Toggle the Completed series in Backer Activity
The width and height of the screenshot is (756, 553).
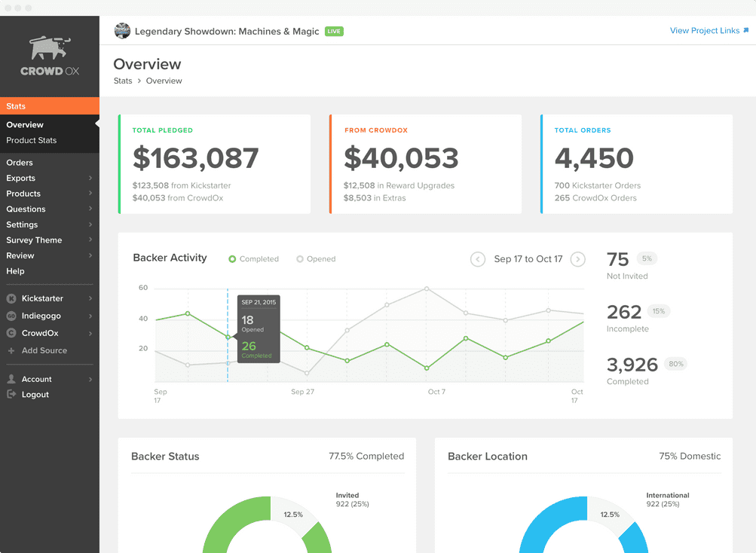253,259
